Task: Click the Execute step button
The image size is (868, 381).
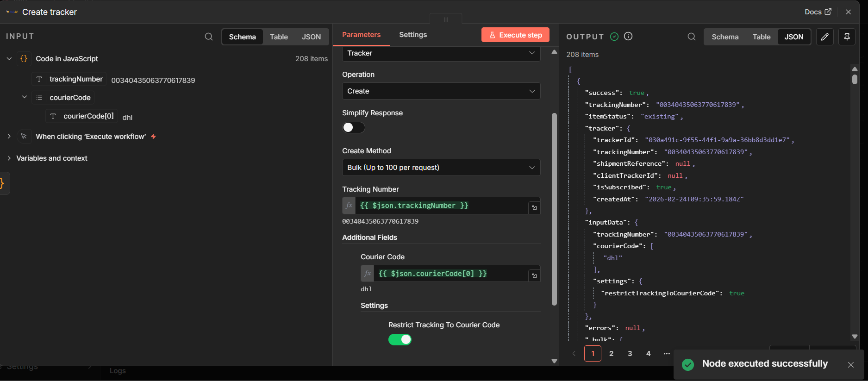Action: tap(515, 35)
